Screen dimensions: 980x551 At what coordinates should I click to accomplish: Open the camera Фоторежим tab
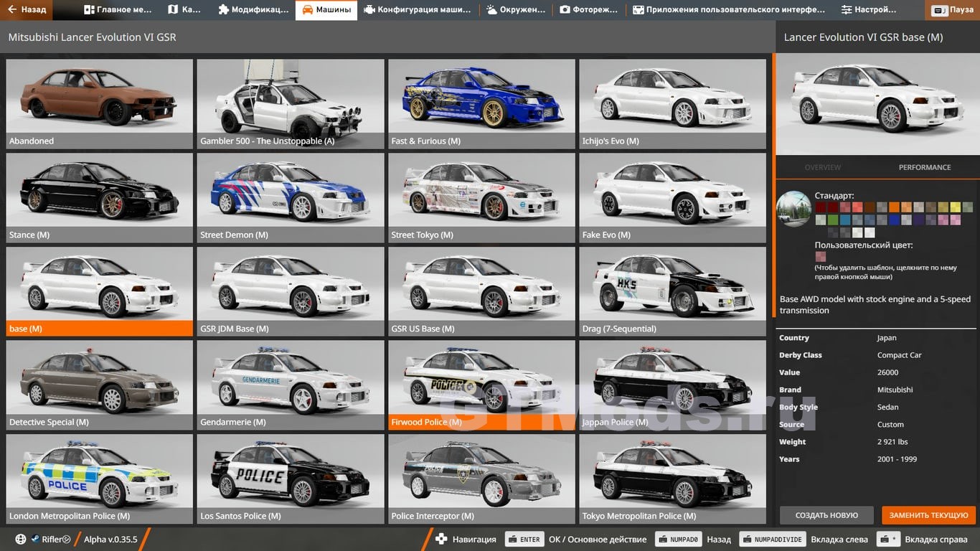tap(589, 10)
